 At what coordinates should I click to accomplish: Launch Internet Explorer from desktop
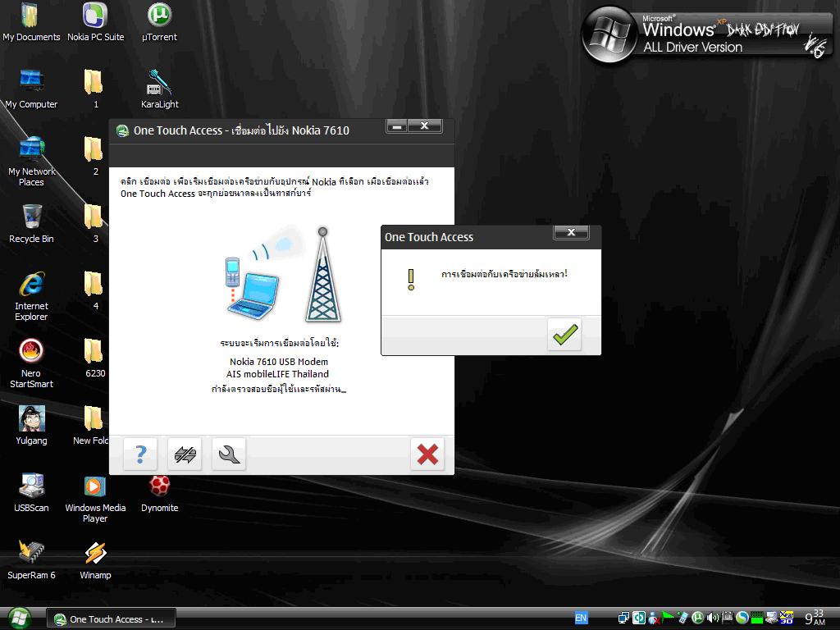[31, 296]
